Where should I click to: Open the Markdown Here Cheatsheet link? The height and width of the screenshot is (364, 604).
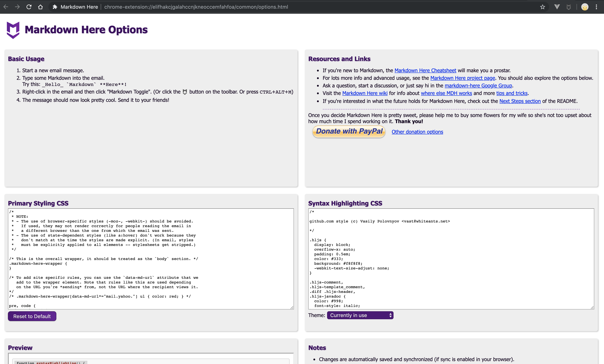(x=425, y=70)
